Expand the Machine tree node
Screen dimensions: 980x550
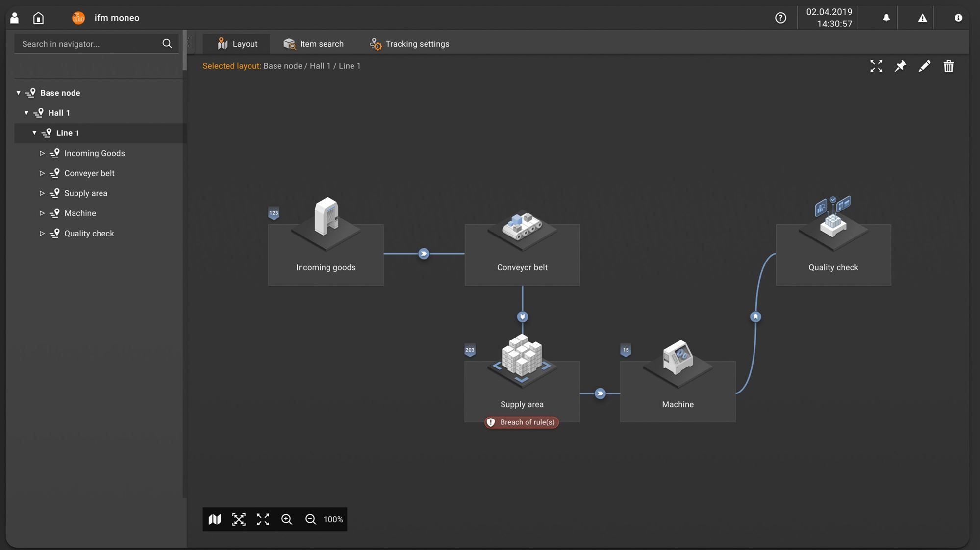pos(42,213)
